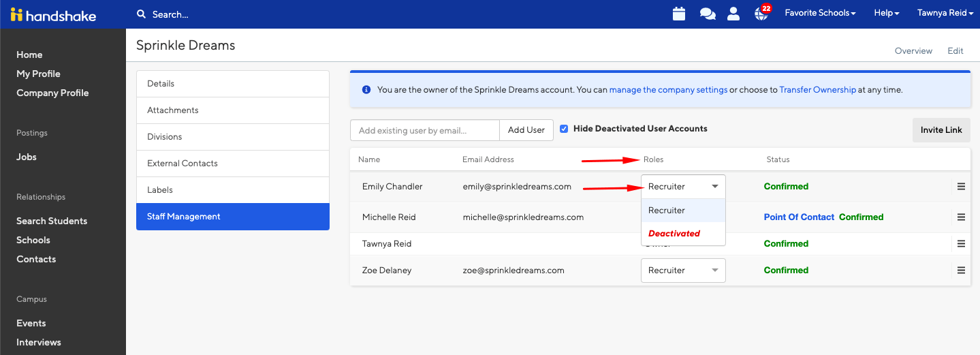Go to Overview link
The image size is (980, 355).
click(x=913, y=50)
